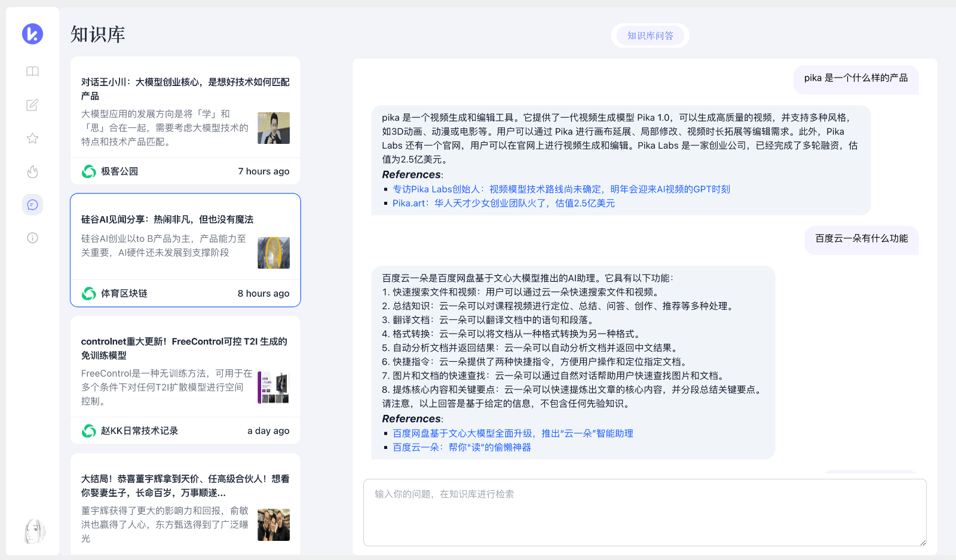Open 百度网盘基于文心大模型全面升级 reference link
956x560 pixels.
[x=513, y=433]
